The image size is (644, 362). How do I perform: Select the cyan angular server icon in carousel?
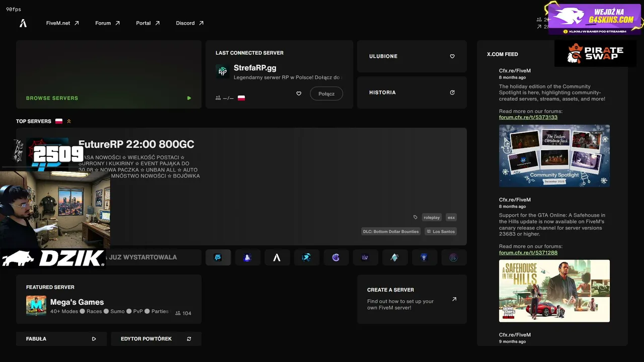coord(306,257)
